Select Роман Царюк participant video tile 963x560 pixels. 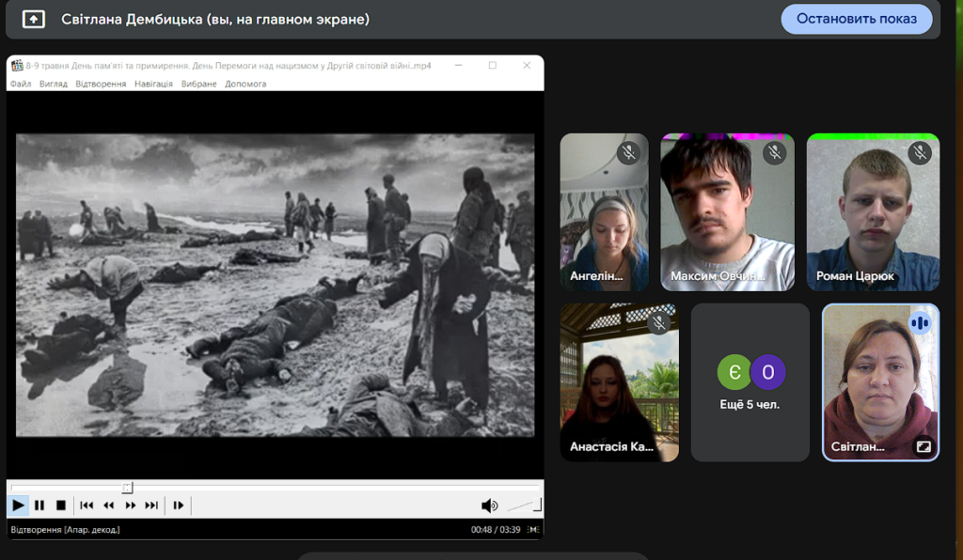tap(873, 212)
